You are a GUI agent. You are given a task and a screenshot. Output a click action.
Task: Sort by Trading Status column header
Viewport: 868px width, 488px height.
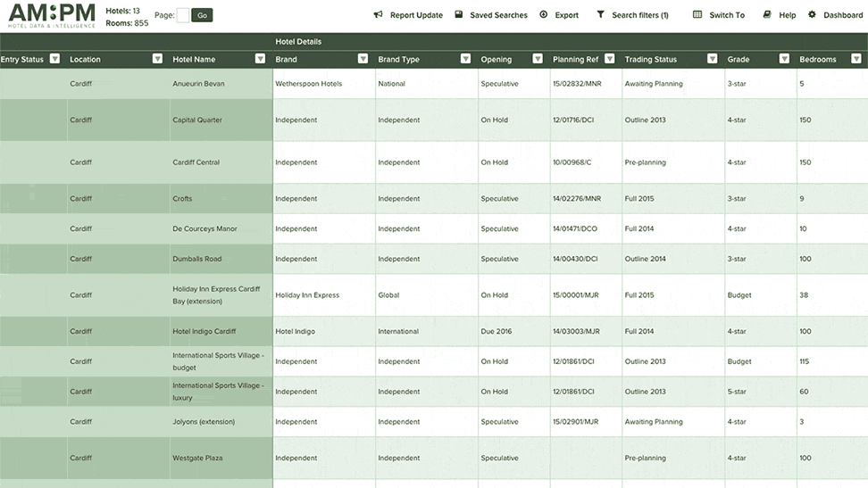coord(650,59)
